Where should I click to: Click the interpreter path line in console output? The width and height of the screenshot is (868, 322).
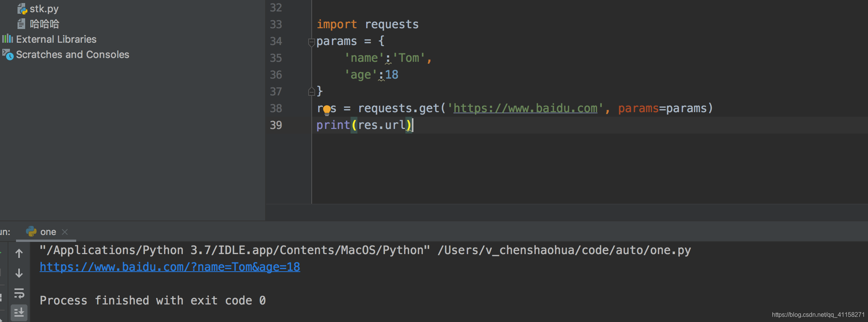[x=365, y=250]
